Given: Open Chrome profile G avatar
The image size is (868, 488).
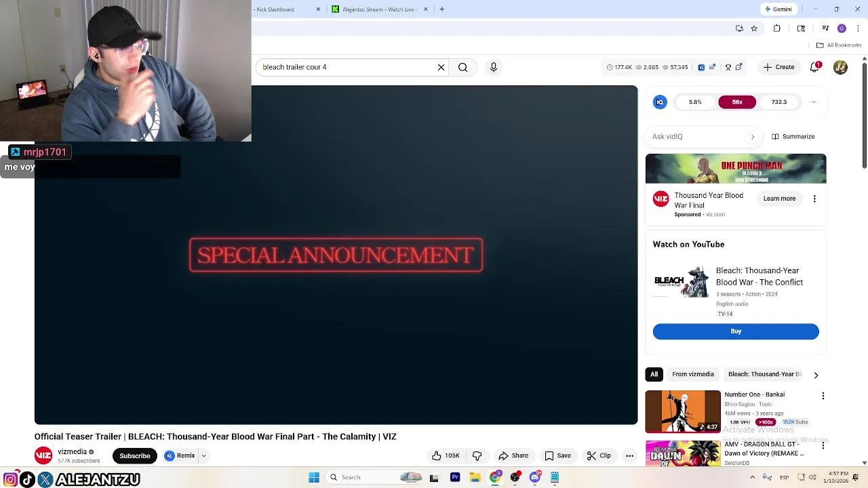Looking at the screenshot, I should point(842,28).
